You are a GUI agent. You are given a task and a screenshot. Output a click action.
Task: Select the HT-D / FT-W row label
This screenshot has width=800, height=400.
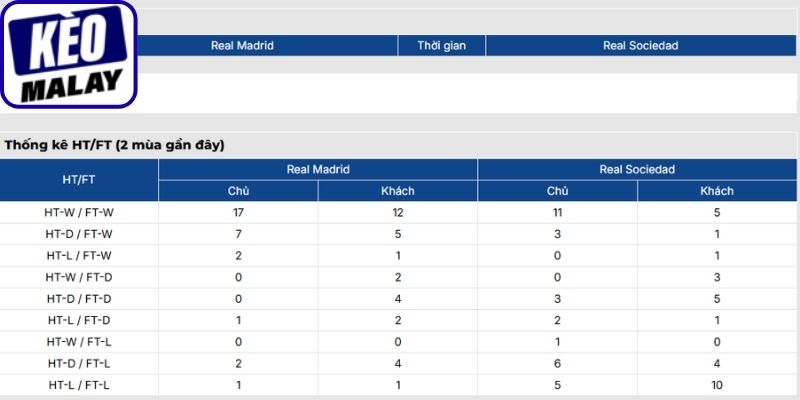pyautogui.click(x=79, y=234)
